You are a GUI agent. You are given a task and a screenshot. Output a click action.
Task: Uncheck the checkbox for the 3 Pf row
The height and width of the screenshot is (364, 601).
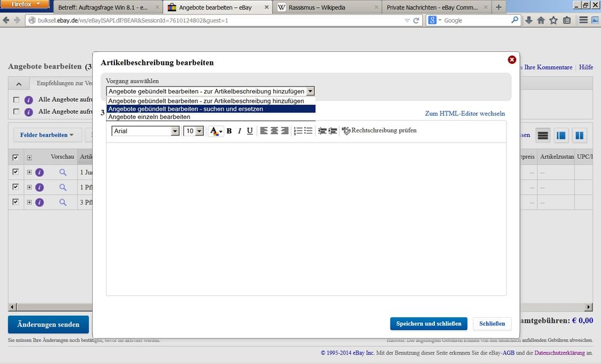coord(16,202)
